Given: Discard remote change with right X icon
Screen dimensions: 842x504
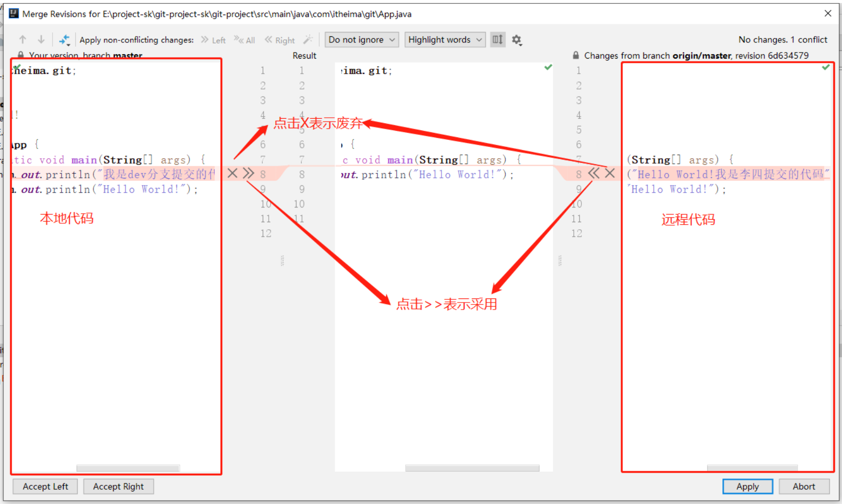Looking at the screenshot, I should tap(610, 173).
